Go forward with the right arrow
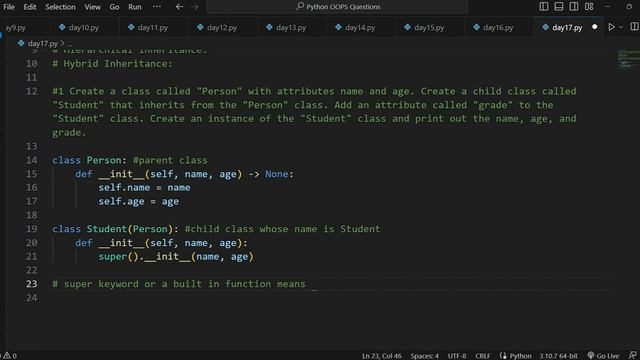The image size is (640, 360). click(x=195, y=7)
